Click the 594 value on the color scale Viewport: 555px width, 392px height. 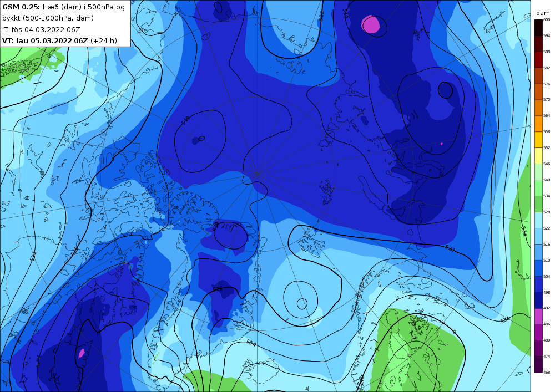547,35
